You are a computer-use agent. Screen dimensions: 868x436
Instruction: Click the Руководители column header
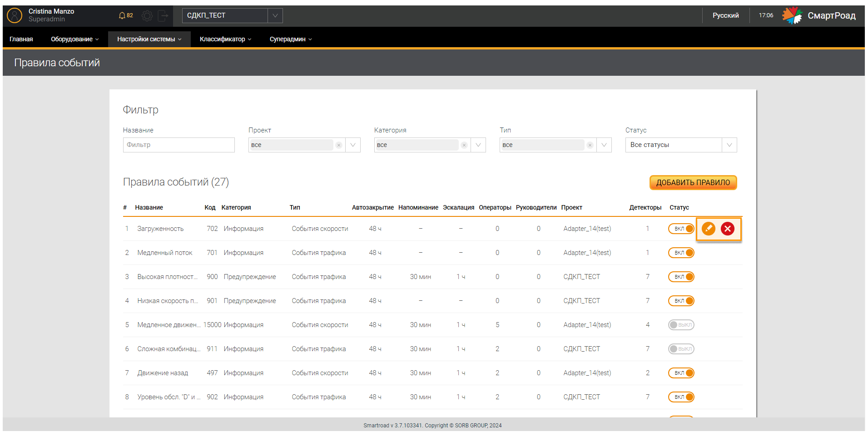[536, 207]
